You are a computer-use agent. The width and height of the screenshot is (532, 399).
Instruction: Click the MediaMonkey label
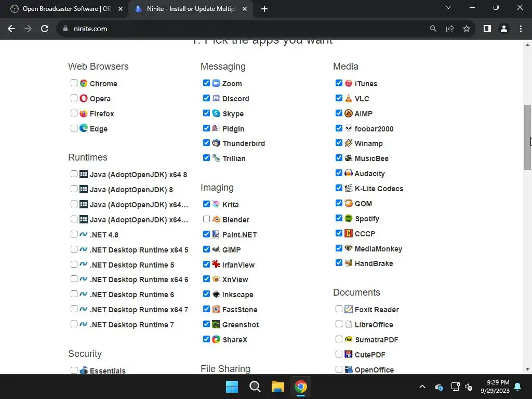[378, 249]
